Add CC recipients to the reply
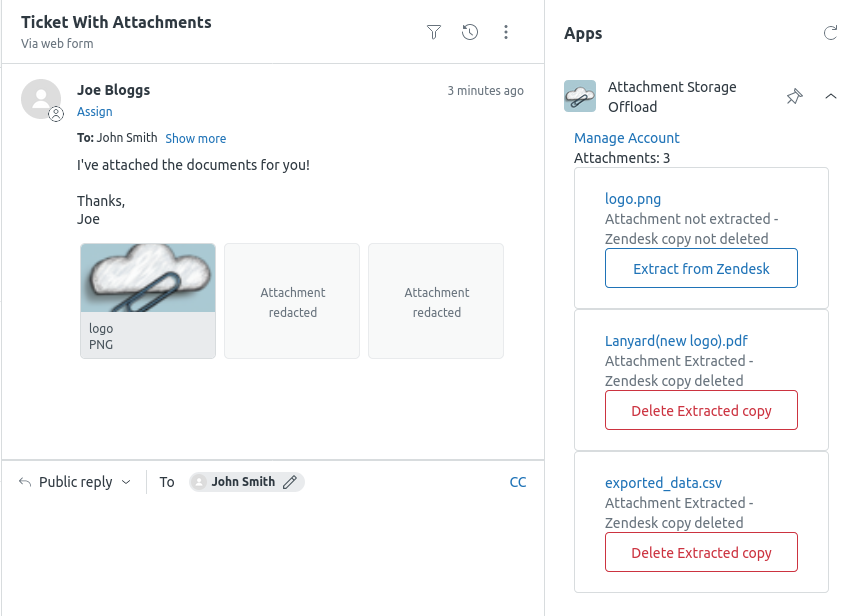The height and width of the screenshot is (616, 854). click(518, 481)
